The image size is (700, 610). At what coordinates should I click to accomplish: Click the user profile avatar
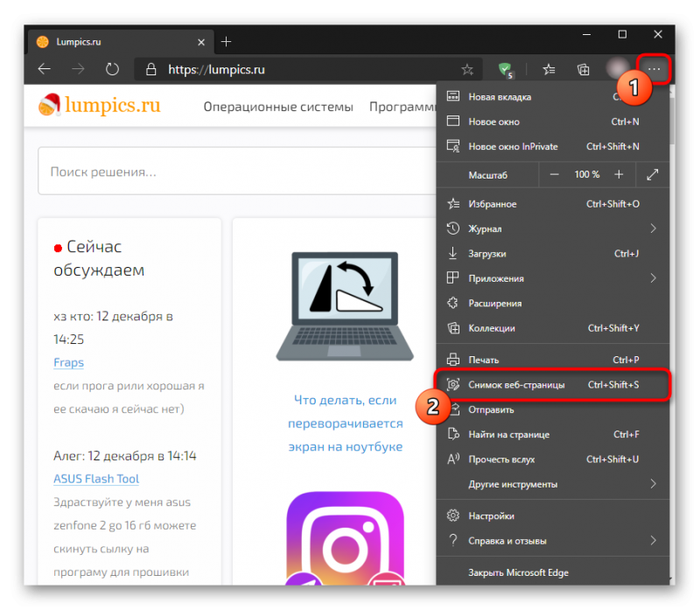click(x=617, y=68)
